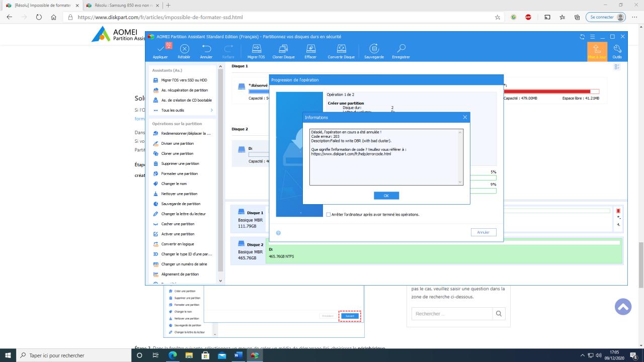Select the green D: 465.76GB NTFS partition bar
Image resolution: width=644 pixels, height=362 pixels.
(x=444, y=251)
